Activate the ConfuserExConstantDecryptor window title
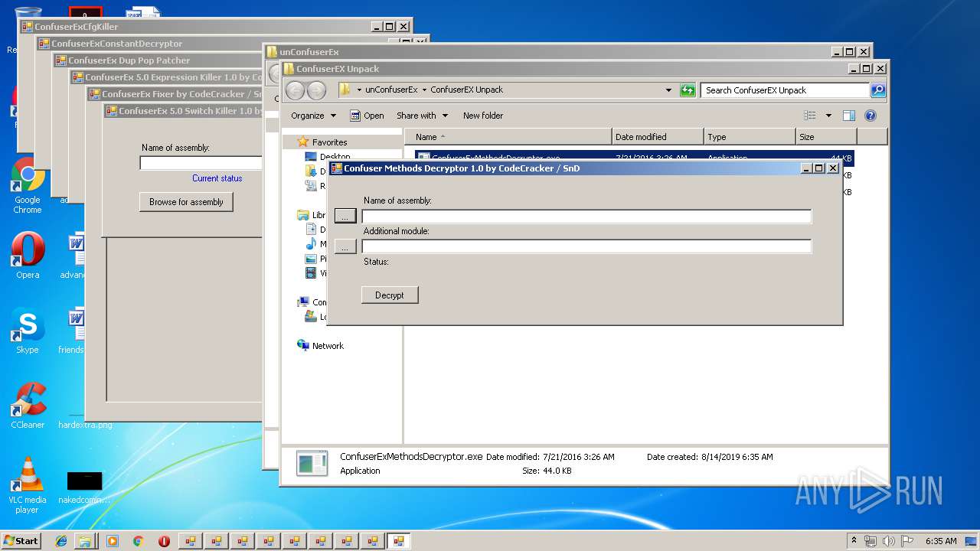 [117, 44]
